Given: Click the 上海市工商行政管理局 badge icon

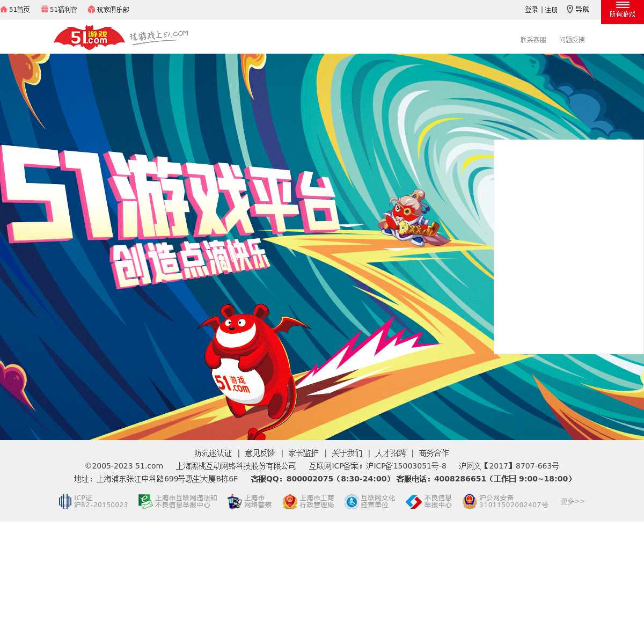Looking at the screenshot, I should coord(290,501).
